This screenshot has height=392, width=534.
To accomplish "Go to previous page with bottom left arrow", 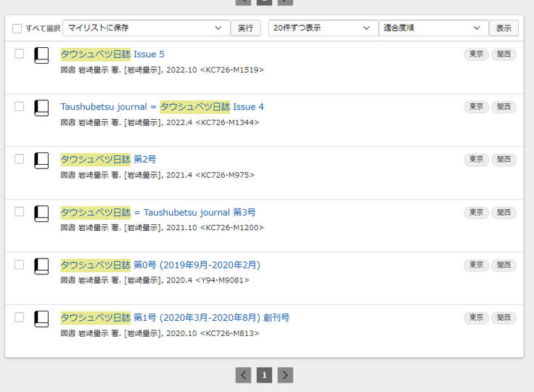I will click(x=244, y=375).
